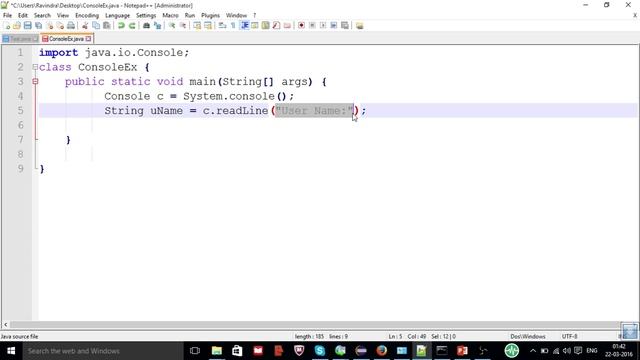Viewport: 640px width, 360px height.
Task: Collapse the class ConsoleEx fold marker
Action: tap(35, 67)
